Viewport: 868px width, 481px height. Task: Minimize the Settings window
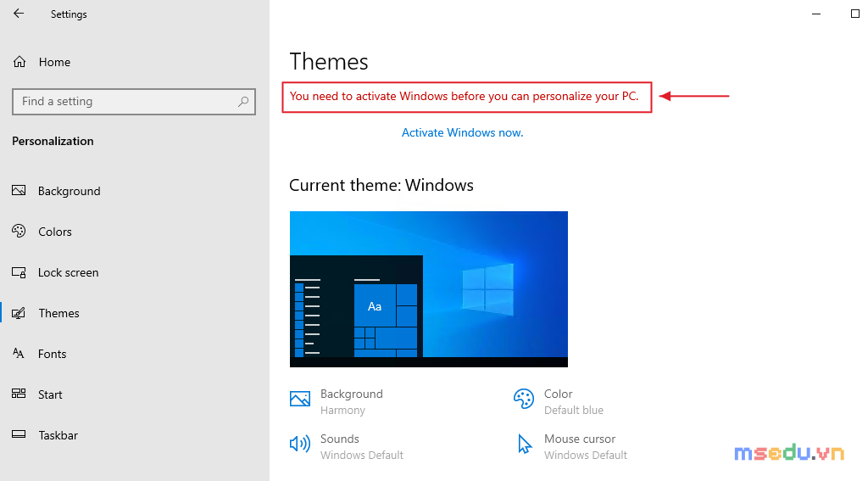(x=816, y=14)
